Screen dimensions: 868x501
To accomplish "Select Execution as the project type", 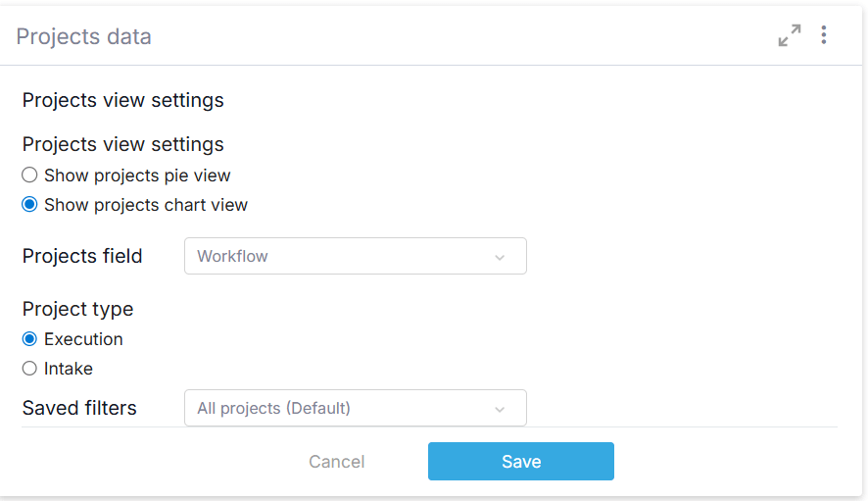I will point(29,339).
